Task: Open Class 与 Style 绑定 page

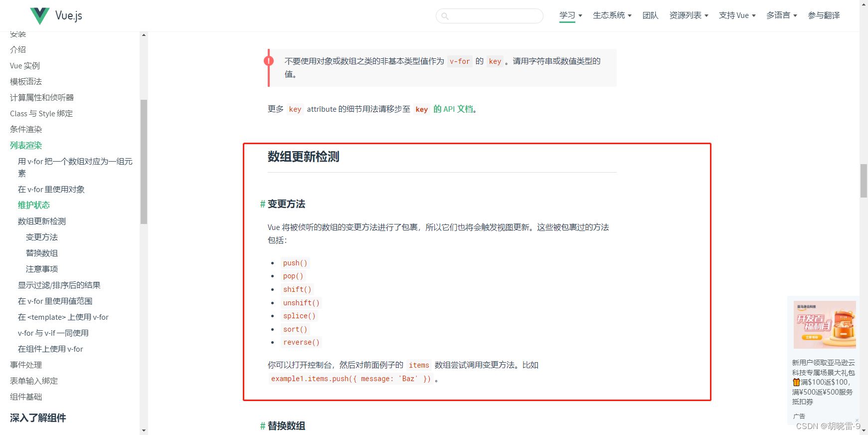Action: point(41,113)
